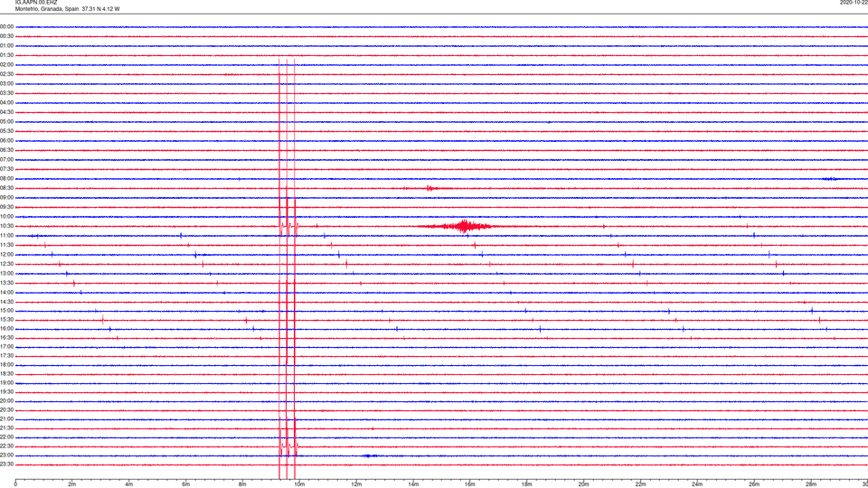Image resolution: width=868 pixels, height=488 pixels.
Task: Select the 05:00 trace time label
Action: coord(6,122)
